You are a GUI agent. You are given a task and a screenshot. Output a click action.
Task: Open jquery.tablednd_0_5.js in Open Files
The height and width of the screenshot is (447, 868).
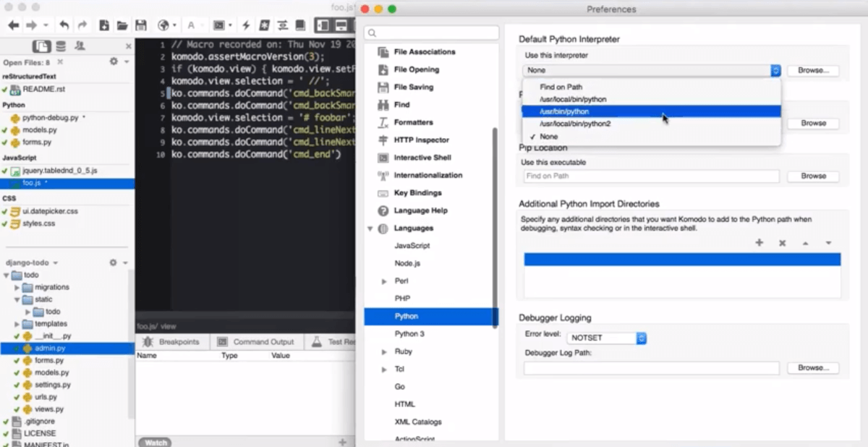coord(59,171)
